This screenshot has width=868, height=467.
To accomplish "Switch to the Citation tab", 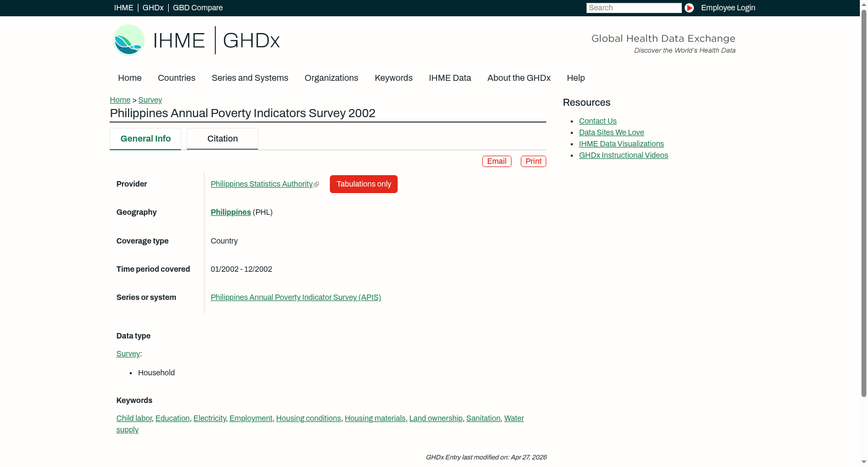I will click(x=222, y=139).
